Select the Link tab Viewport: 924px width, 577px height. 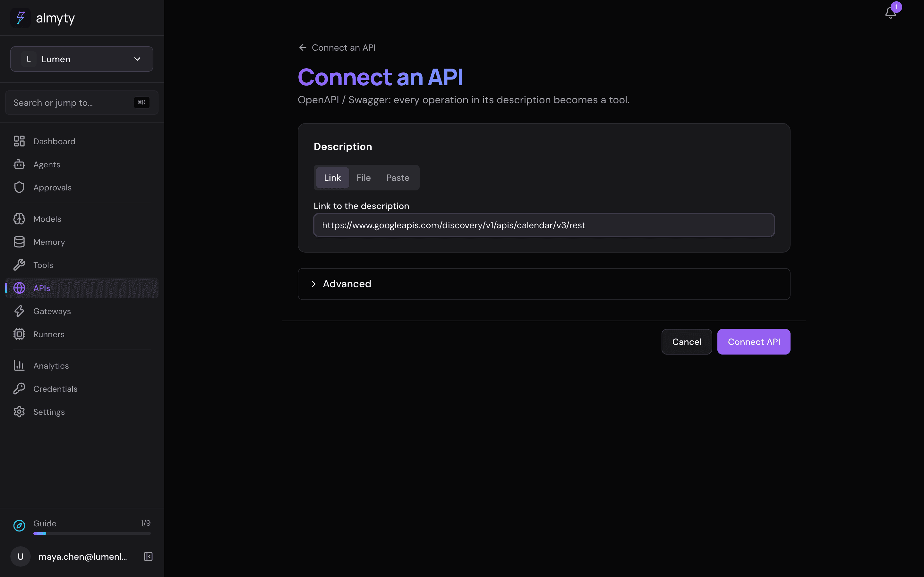[x=332, y=178]
